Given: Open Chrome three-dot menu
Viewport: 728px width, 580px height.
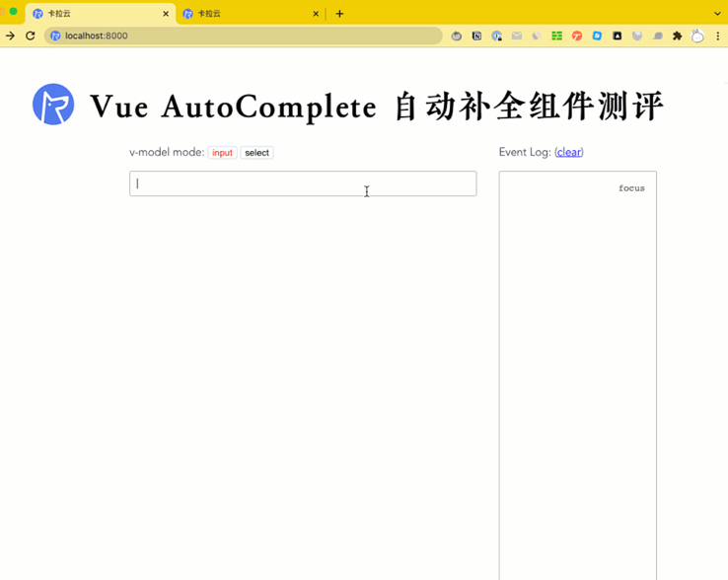Looking at the screenshot, I should pyautogui.click(x=718, y=36).
